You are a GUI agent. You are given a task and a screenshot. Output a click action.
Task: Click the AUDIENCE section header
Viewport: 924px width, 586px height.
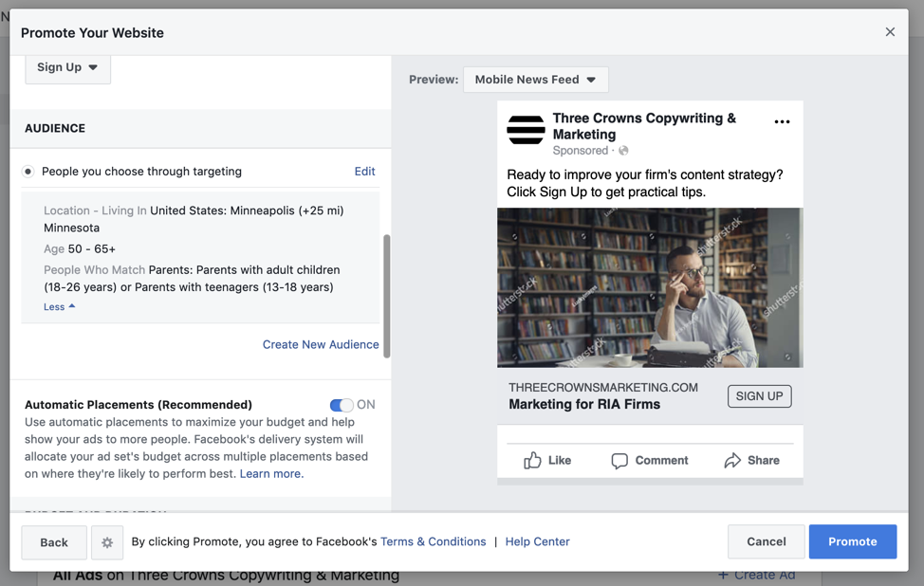55,128
